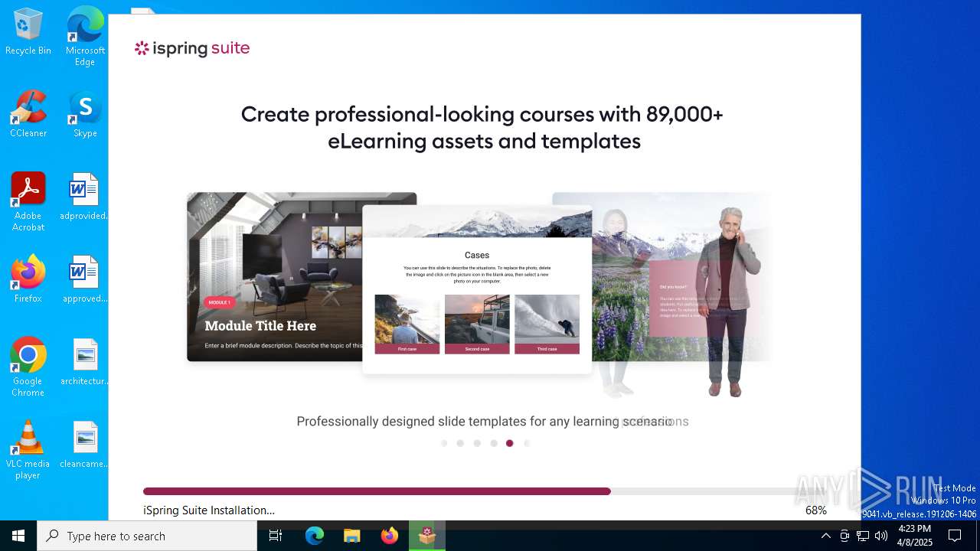Go to the first carousel slide dot

pos(444,443)
